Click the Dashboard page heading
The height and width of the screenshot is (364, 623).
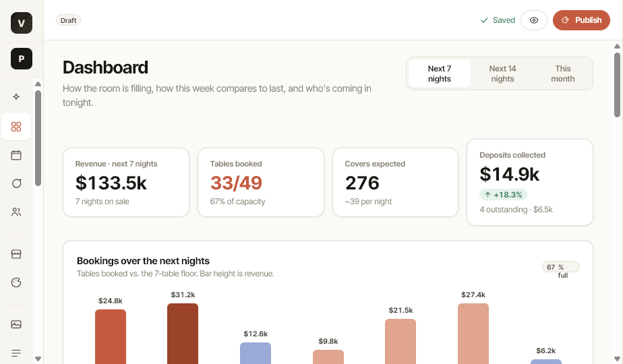point(105,67)
